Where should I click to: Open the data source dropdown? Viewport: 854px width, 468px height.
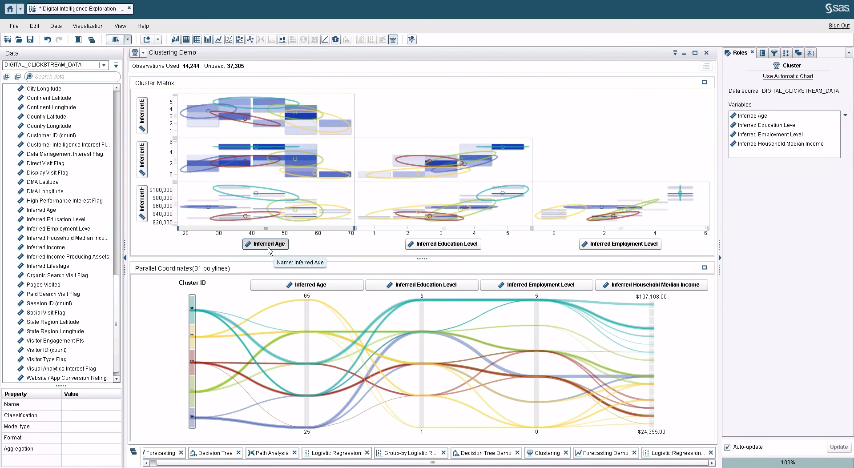coord(103,64)
